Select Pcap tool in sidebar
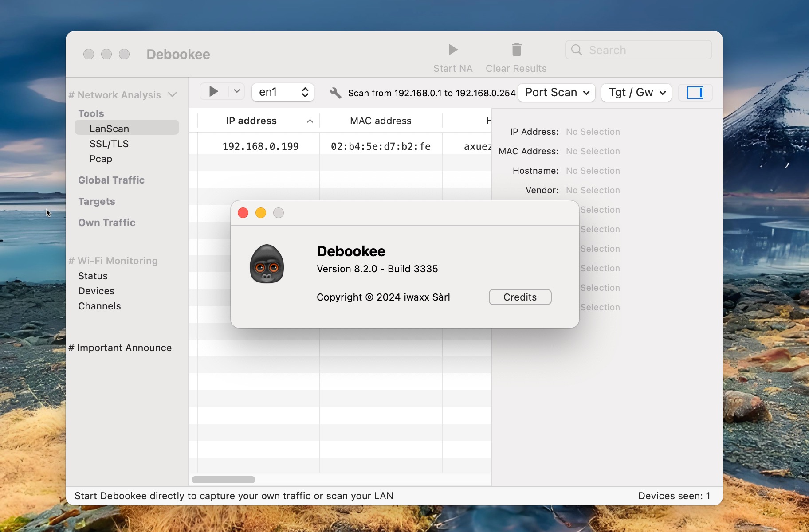Viewport: 809px width, 532px height. click(101, 159)
